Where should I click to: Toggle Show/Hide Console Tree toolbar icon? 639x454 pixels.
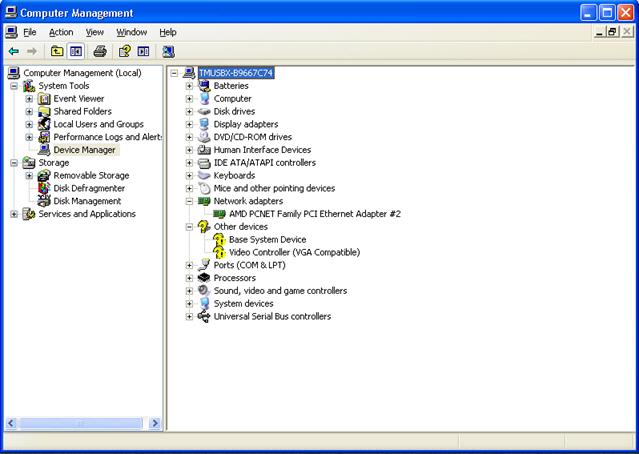pyautogui.click(x=76, y=51)
